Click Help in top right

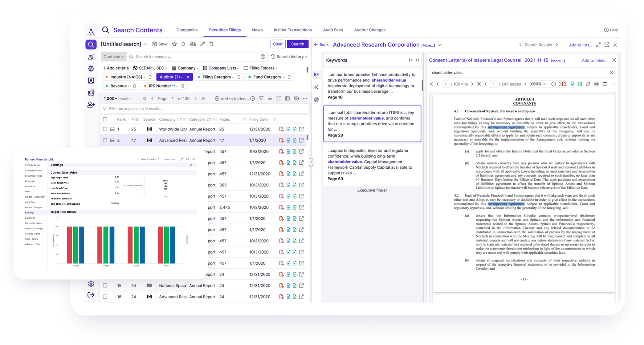click(x=611, y=30)
